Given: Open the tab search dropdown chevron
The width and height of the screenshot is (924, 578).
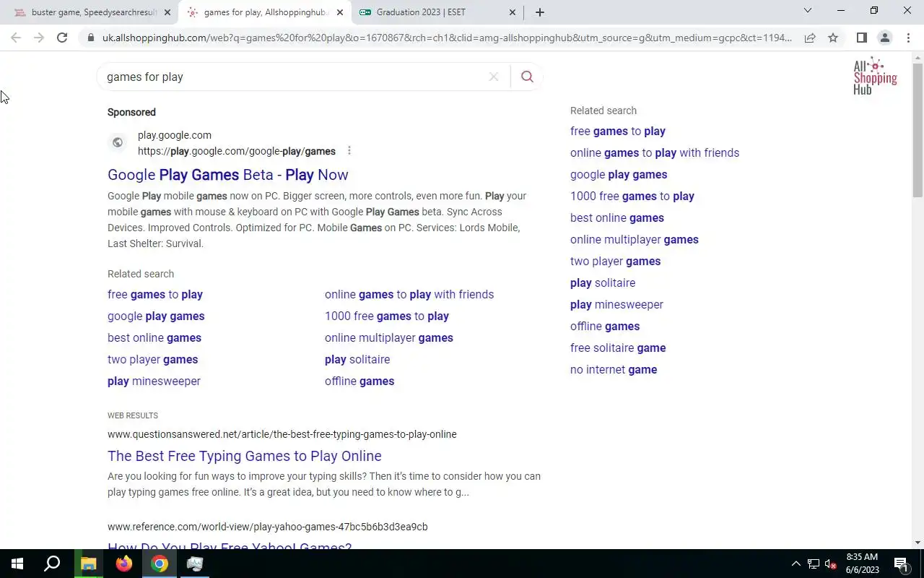Looking at the screenshot, I should (808, 11).
